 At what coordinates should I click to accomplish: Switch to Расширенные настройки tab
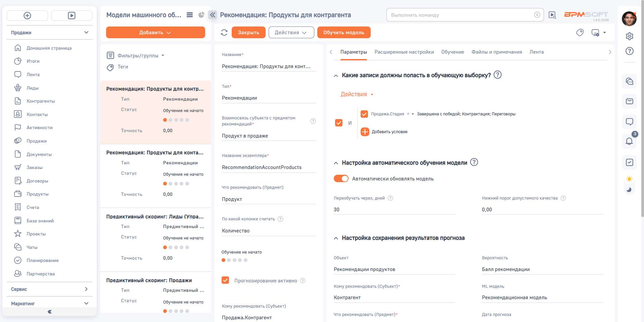404,52
